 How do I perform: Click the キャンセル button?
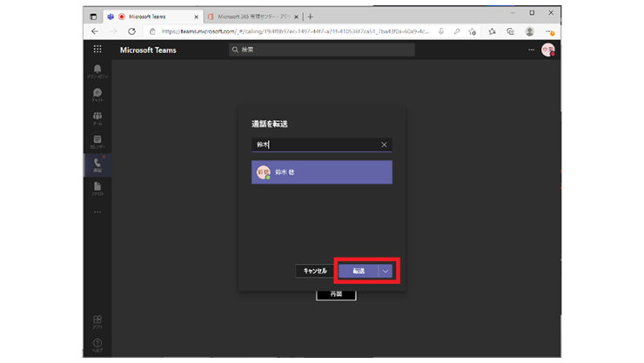pyautogui.click(x=315, y=271)
